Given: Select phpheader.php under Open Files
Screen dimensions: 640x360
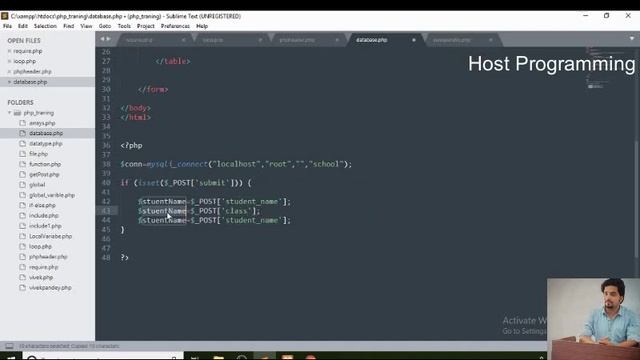Looking at the screenshot, I should tap(32, 71).
